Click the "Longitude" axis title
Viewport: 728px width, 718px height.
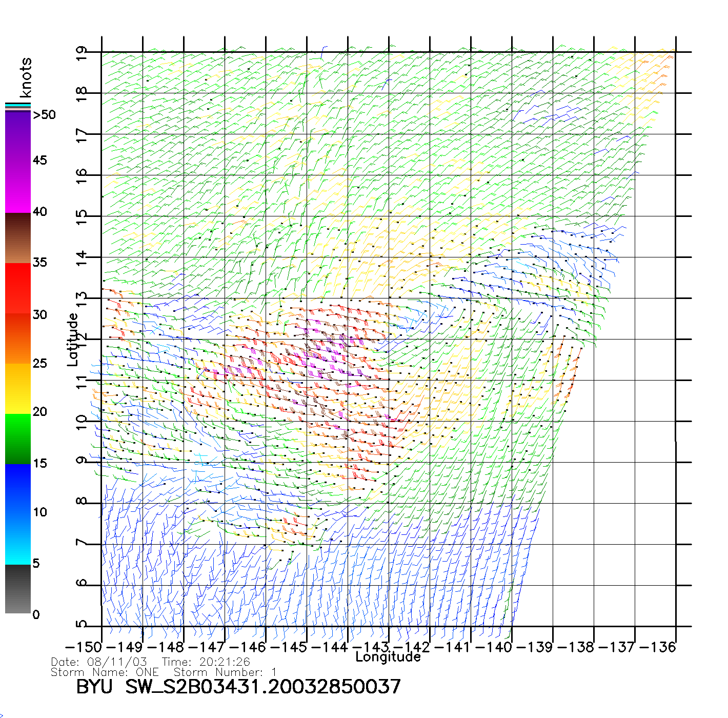point(388,657)
